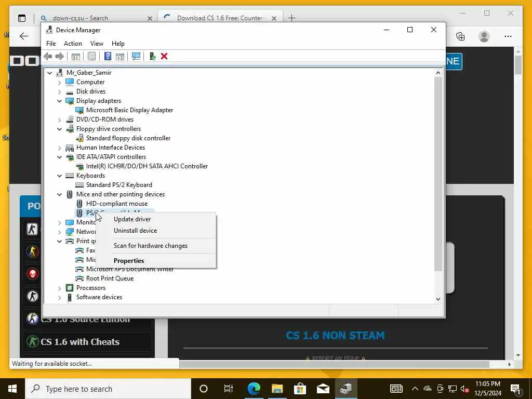Collapse the Keyboards category
Screen dimensions: 532x399
point(59,176)
